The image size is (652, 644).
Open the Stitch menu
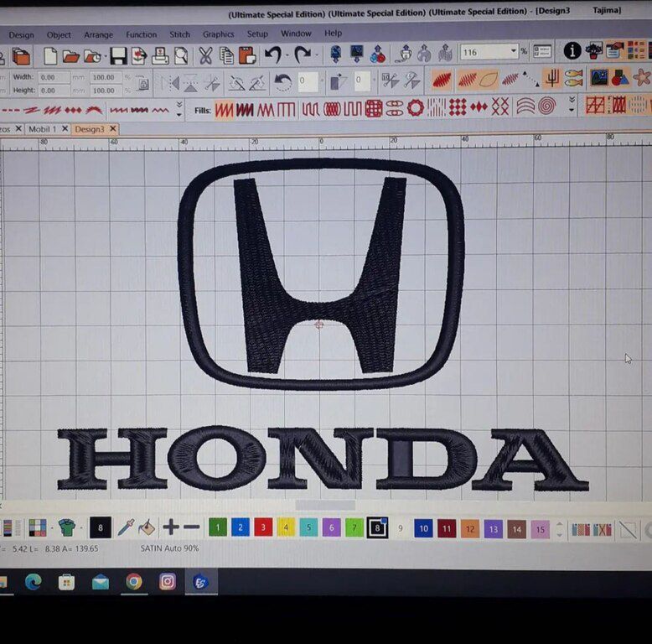[179, 34]
